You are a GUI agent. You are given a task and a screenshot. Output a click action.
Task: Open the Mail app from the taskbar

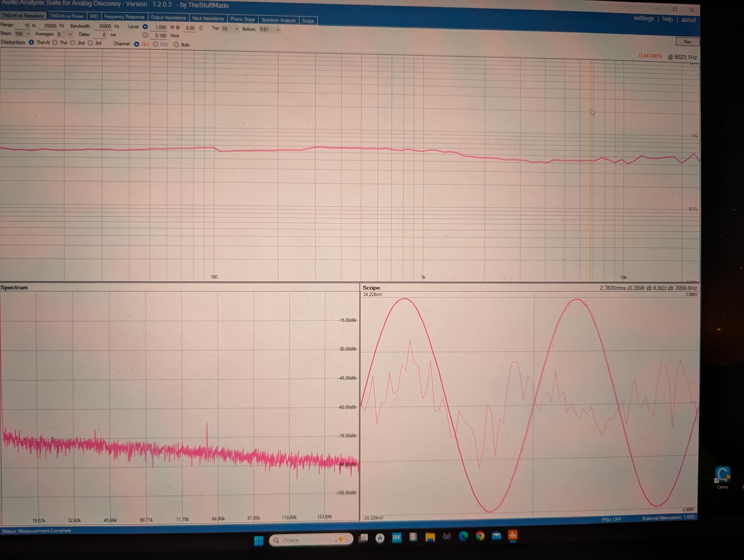point(496,536)
